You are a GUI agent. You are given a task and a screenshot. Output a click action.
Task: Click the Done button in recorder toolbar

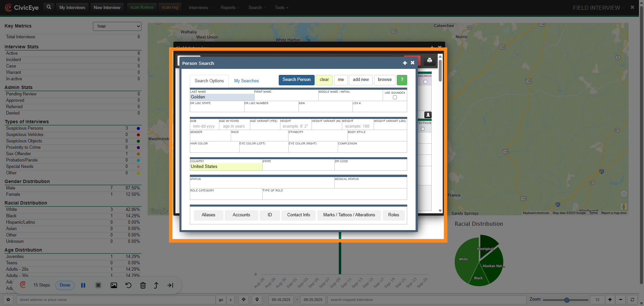[65, 285]
